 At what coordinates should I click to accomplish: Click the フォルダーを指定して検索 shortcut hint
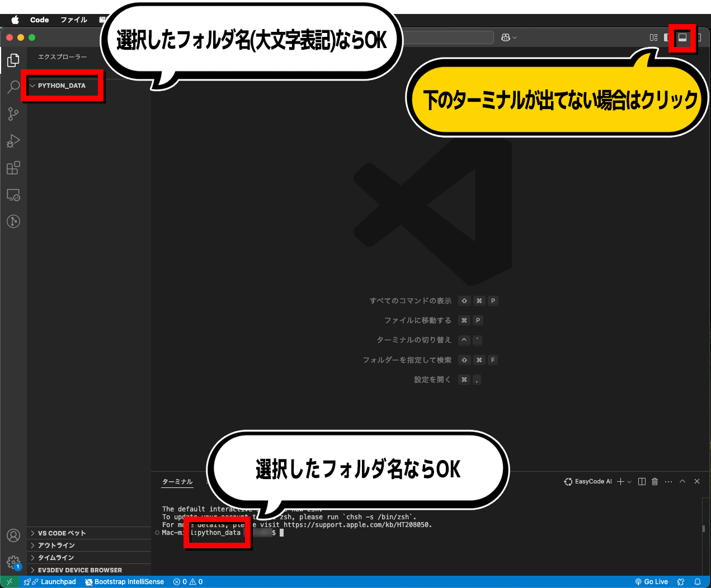click(x=430, y=360)
